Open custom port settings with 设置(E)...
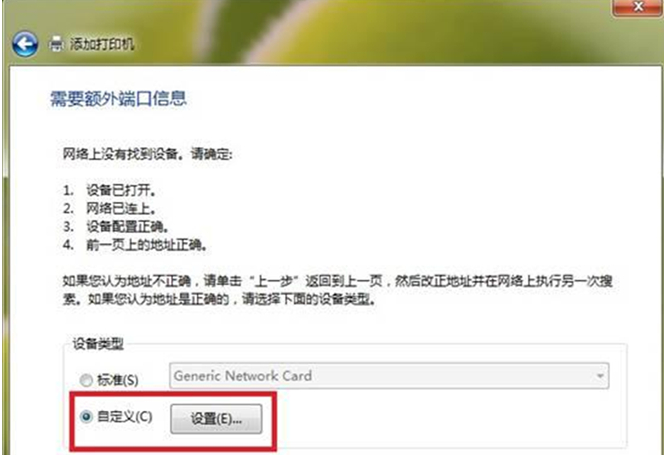Image resolution: width=664 pixels, height=455 pixels. (x=216, y=419)
